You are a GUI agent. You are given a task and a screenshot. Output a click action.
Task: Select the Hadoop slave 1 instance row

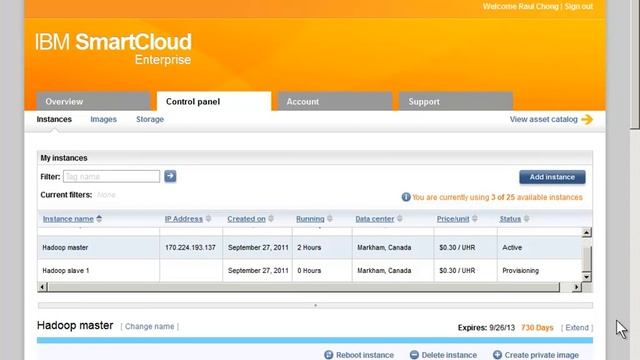[309, 271]
